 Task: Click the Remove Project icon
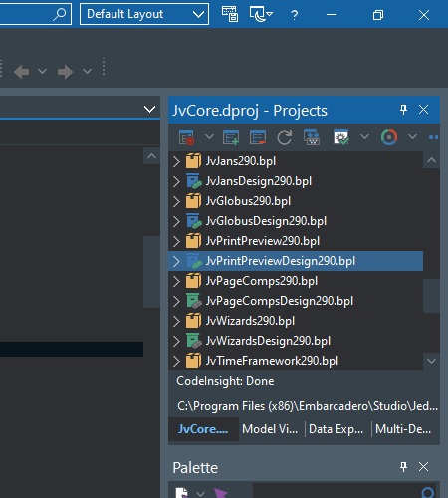pos(258,137)
